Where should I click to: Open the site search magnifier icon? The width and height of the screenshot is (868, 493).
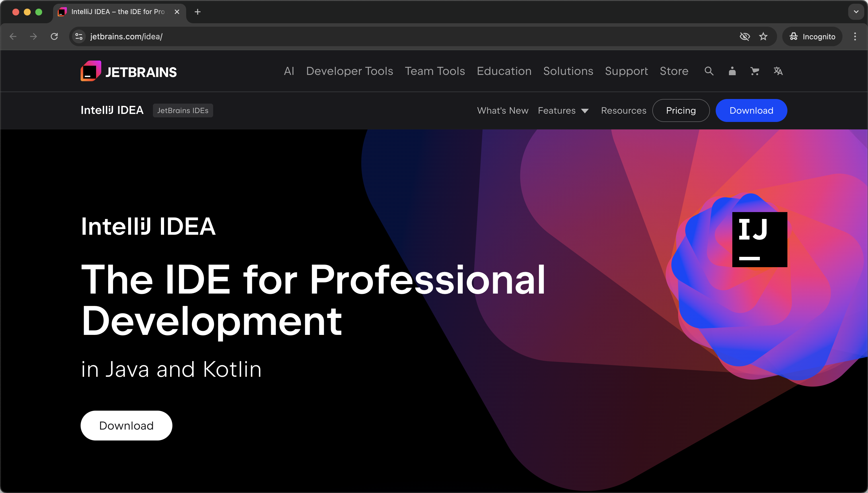click(709, 71)
